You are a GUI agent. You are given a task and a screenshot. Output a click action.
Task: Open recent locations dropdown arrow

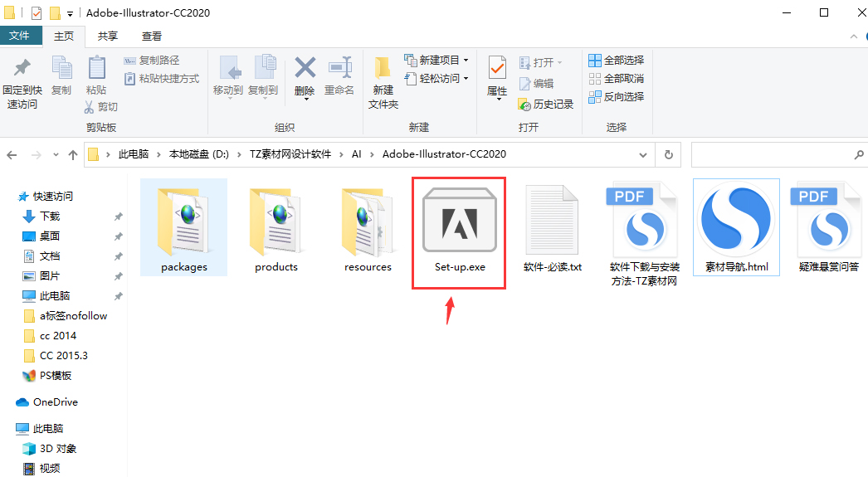tap(56, 155)
